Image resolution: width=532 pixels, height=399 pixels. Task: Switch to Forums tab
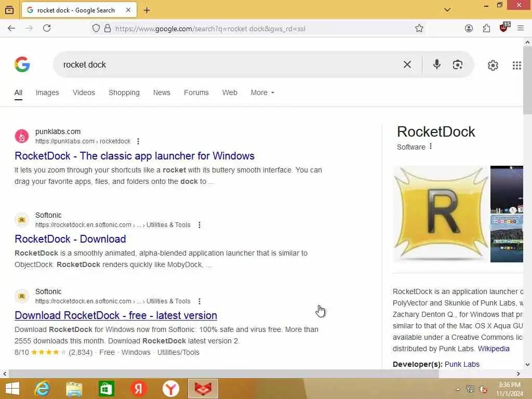196,92
